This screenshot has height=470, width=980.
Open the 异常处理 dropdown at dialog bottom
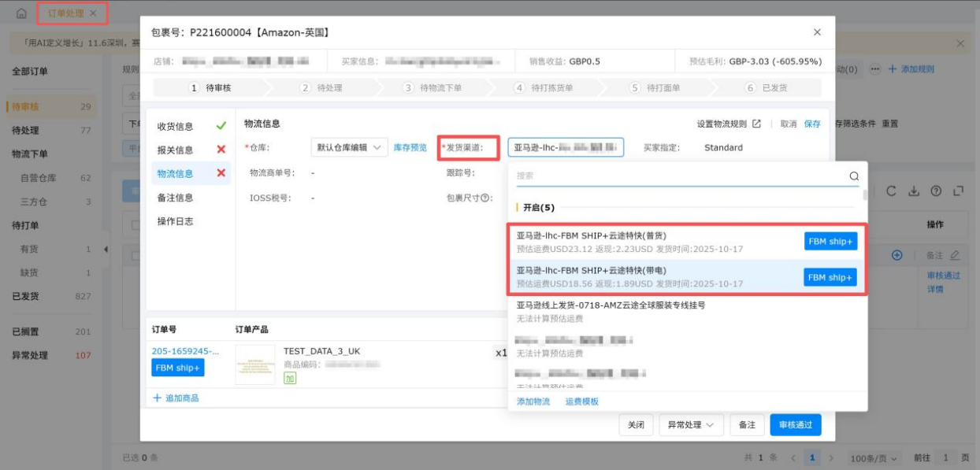692,424
